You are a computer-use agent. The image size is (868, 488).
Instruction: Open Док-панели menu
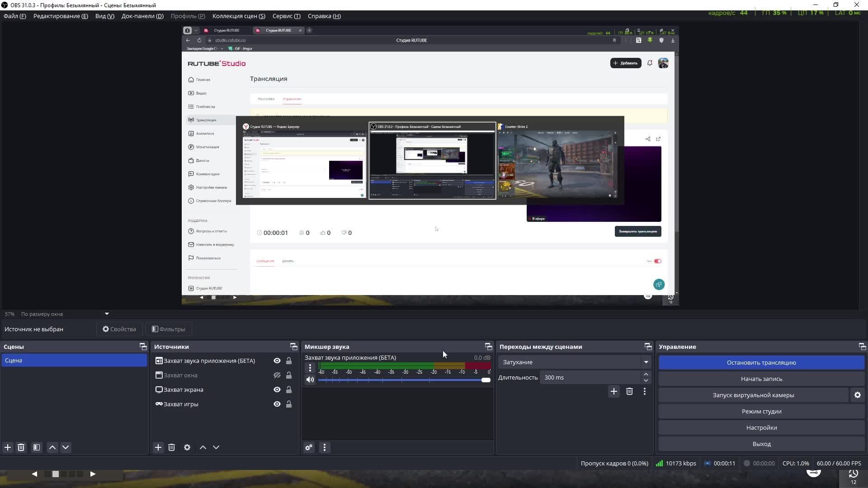coord(142,16)
